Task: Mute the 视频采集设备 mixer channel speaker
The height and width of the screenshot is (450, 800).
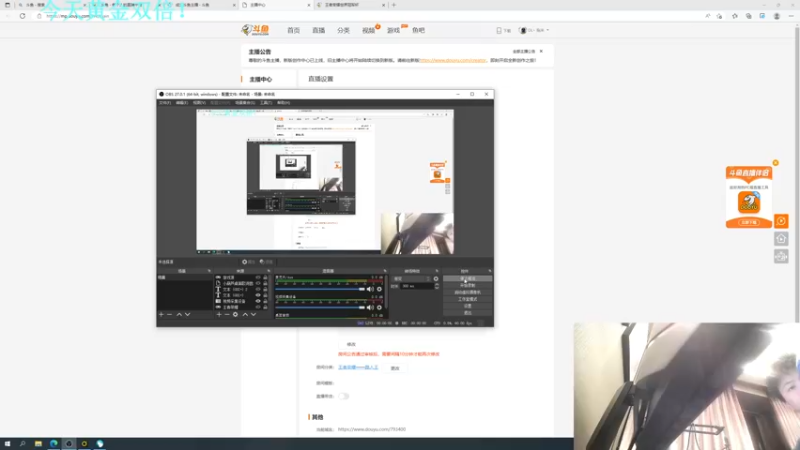Action: (370, 308)
